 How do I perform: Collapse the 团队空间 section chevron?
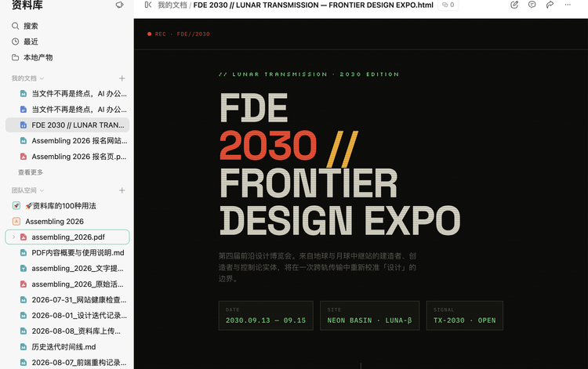pos(42,190)
